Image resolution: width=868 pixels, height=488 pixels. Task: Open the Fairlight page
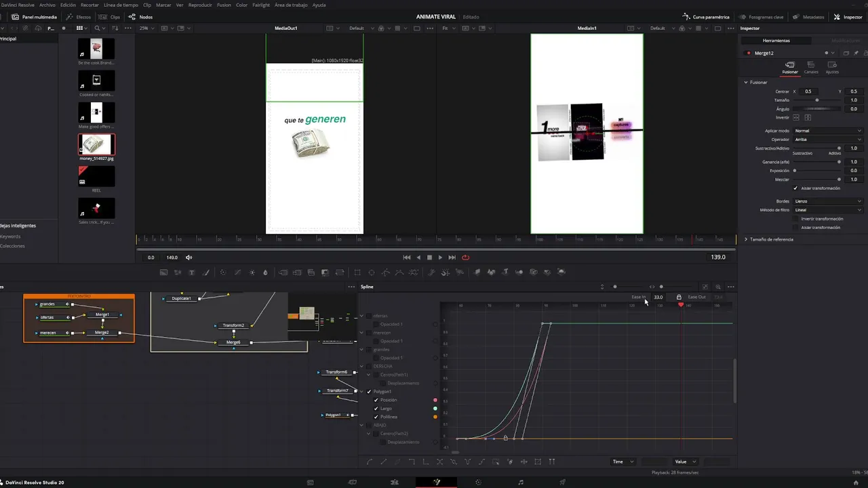521,483
